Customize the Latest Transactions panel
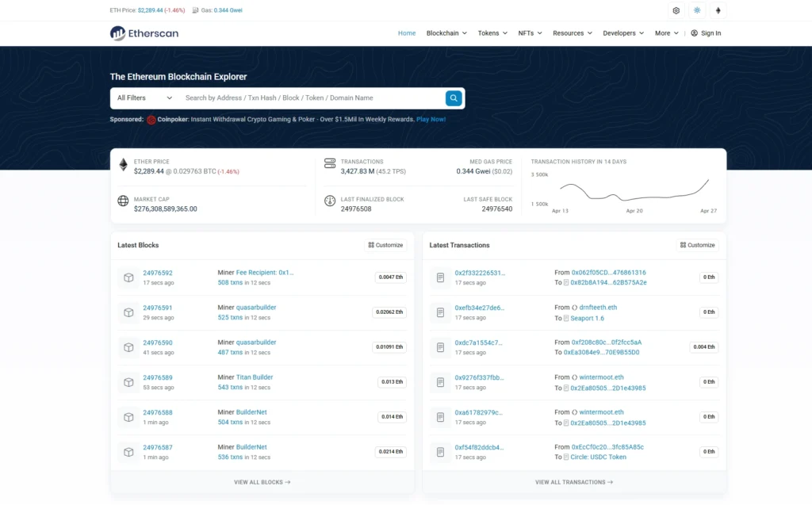Image resolution: width=812 pixels, height=505 pixels. [x=698, y=245]
